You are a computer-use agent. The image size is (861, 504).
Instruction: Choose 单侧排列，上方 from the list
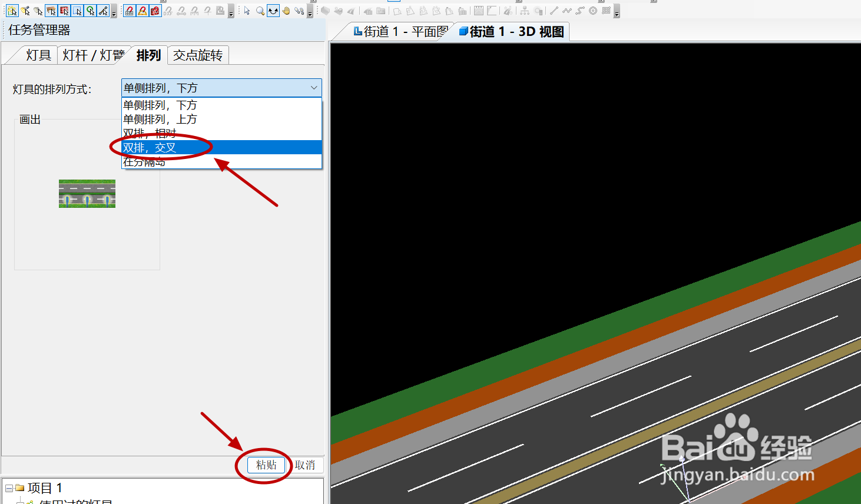(221, 119)
